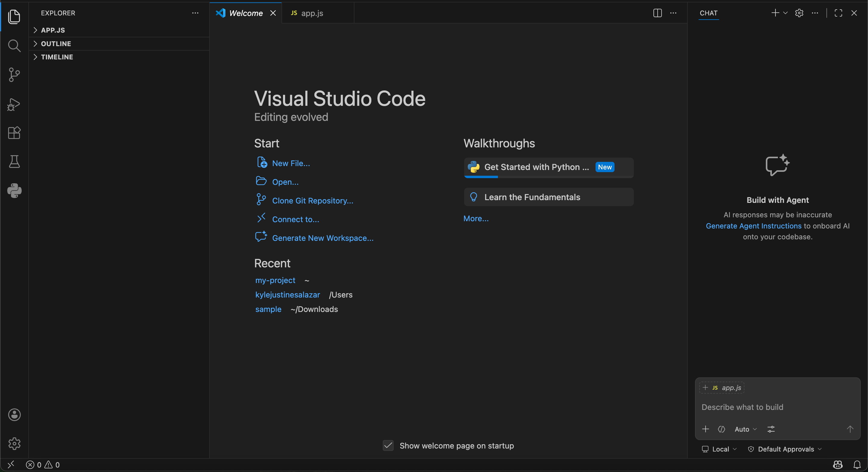Expand the OUTLINE section
The height and width of the screenshot is (472, 868).
click(x=55, y=43)
